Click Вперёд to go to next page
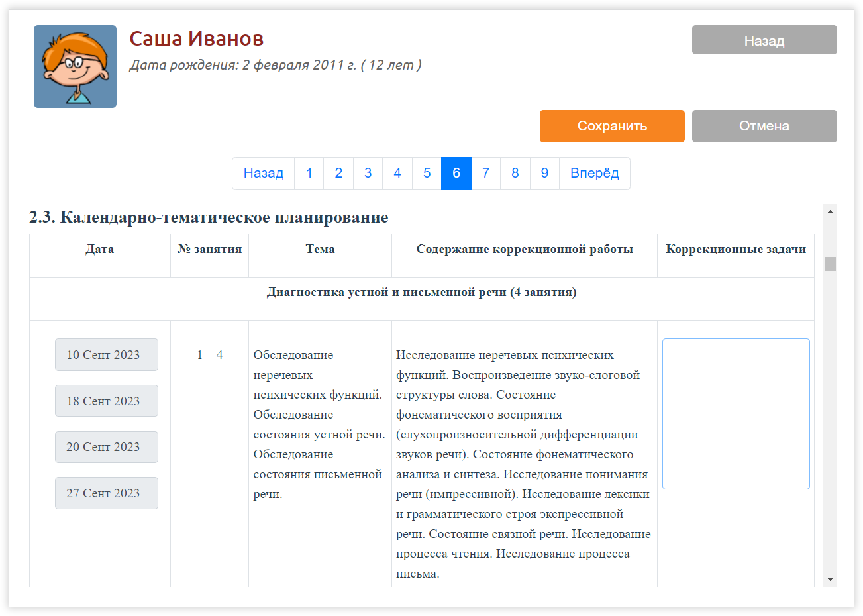This screenshot has height=616, width=863. pyautogui.click(x=594, y=174)
